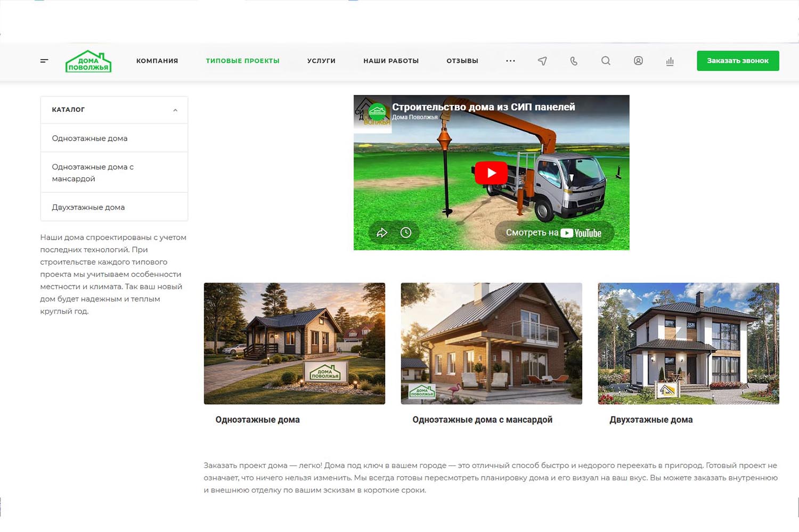Click Одноэтажные дома с мансардой title link
The image size is (799, 532).
click(x=482, y=420)
